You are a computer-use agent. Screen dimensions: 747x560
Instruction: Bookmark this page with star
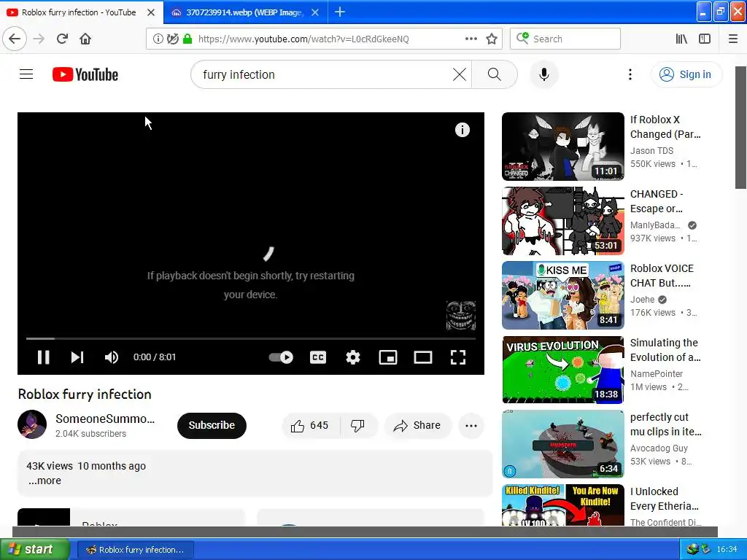[x=492, y=39]
